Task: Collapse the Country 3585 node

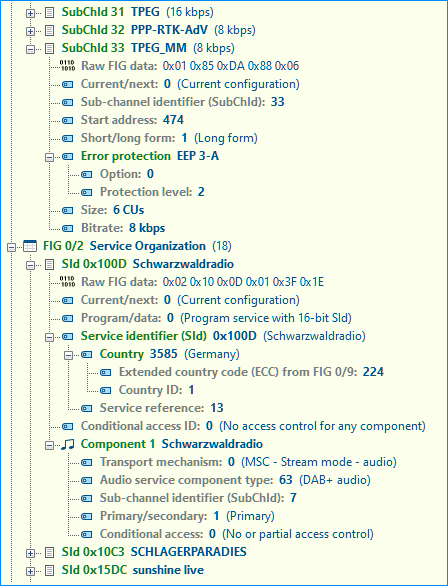Action: 68,355
